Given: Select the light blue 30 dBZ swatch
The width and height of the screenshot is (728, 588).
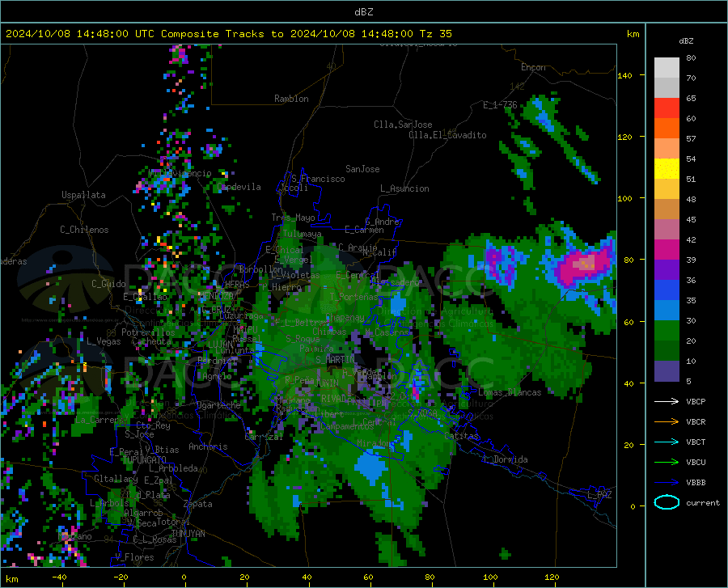Looking at the screenshot, I should click(667, 311).
